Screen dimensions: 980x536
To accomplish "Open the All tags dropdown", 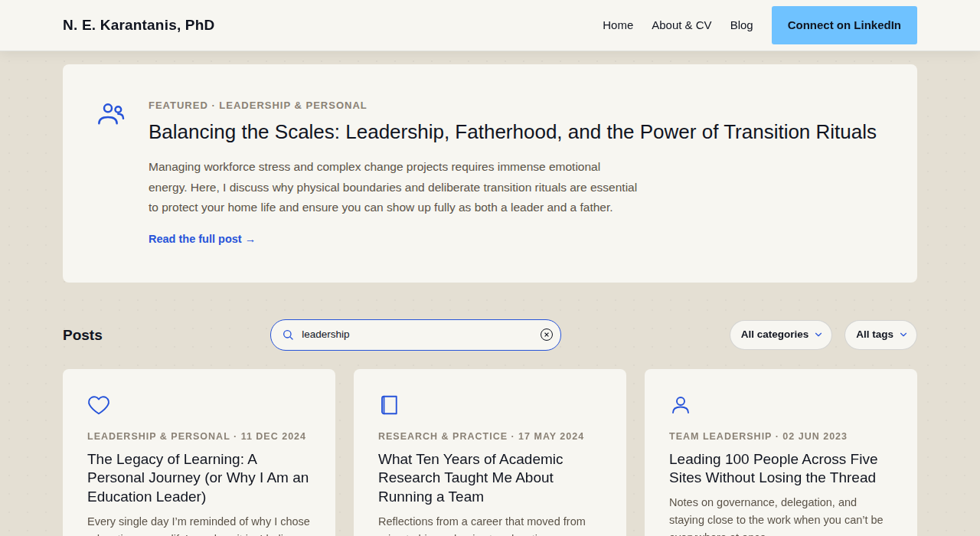I will click(x=880, y=335).
